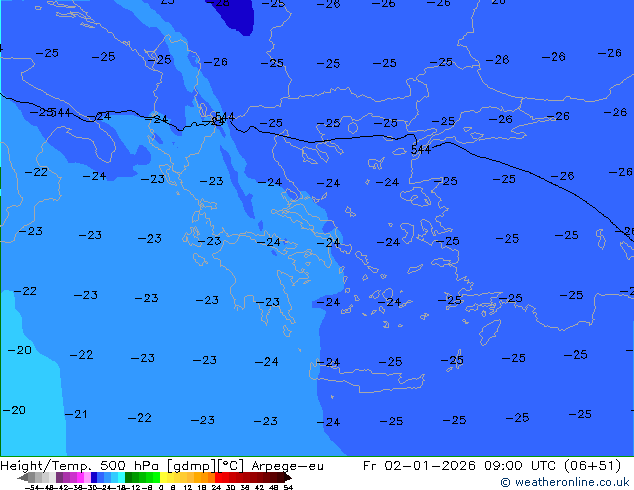Image resolution: width=634 pixels, height=490 pixels.
Task: Click the "24" label under the color scale
Action: click(x=216, y=487)
